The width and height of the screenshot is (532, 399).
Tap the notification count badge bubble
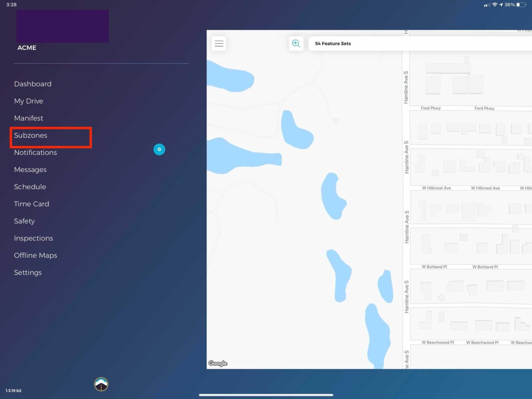tap(159, 149)
